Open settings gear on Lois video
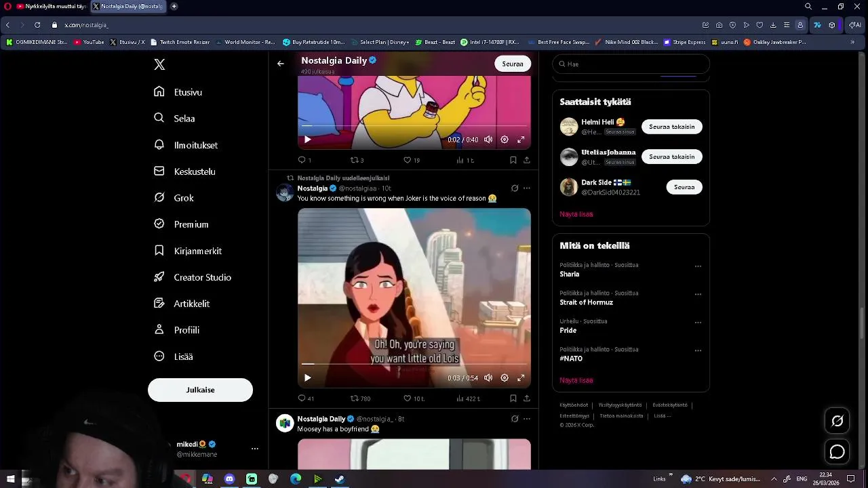 click(x=505, y=378)
